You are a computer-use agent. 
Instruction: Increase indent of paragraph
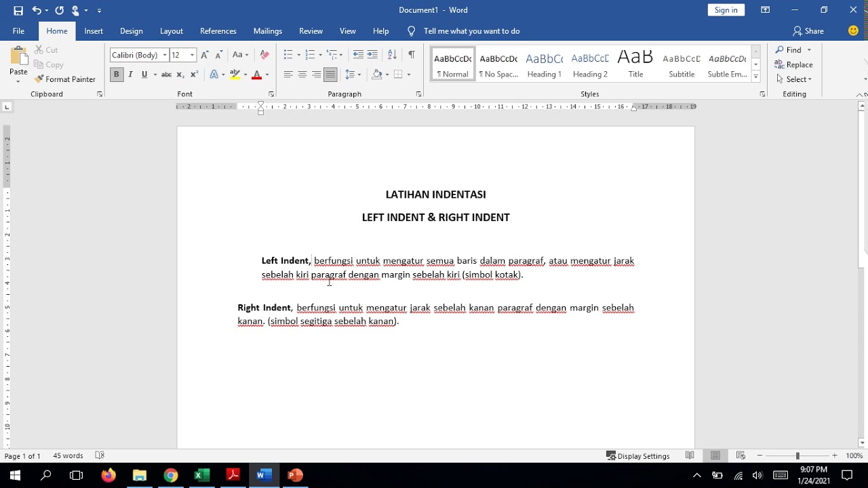pyautogui.click(x=372, y=55)
